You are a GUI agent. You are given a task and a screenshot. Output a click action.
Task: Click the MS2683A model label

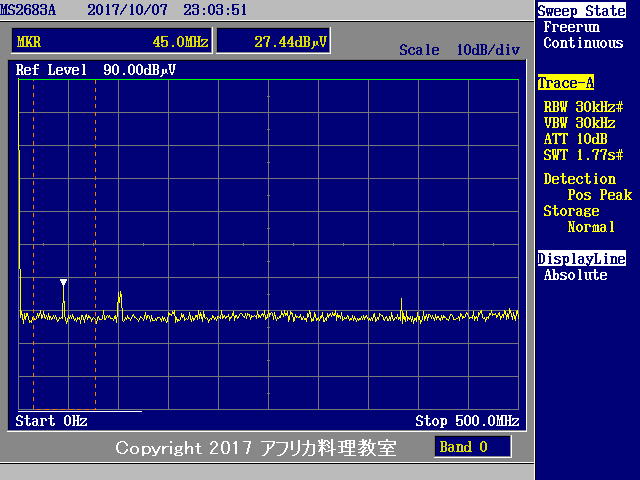(28, 10)
